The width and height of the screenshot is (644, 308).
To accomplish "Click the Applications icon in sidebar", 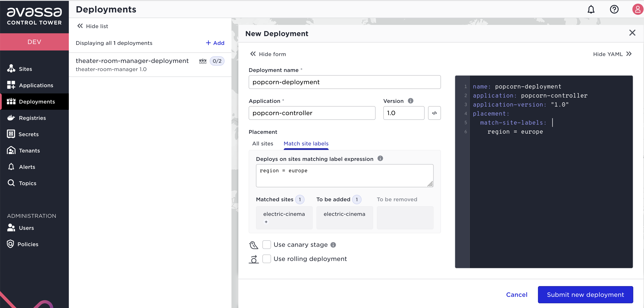I will 11,85.
